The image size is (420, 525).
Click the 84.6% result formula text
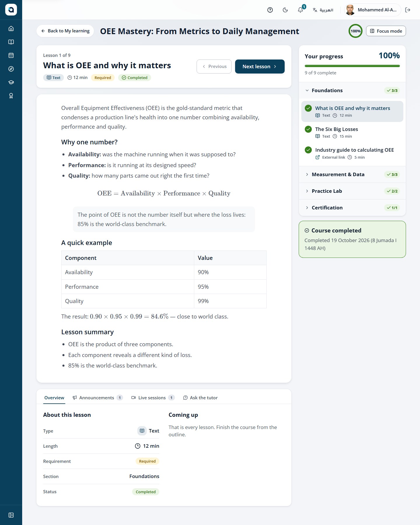click(129, 316)
